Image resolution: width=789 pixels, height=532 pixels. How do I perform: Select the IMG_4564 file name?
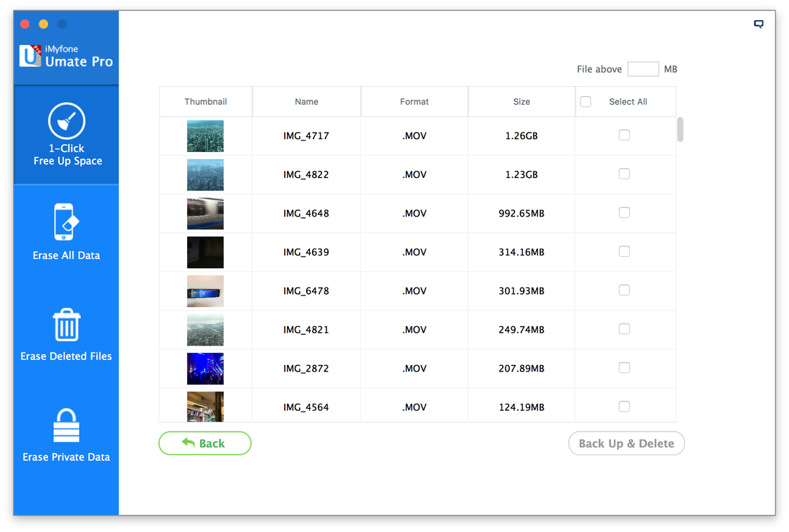306,407
